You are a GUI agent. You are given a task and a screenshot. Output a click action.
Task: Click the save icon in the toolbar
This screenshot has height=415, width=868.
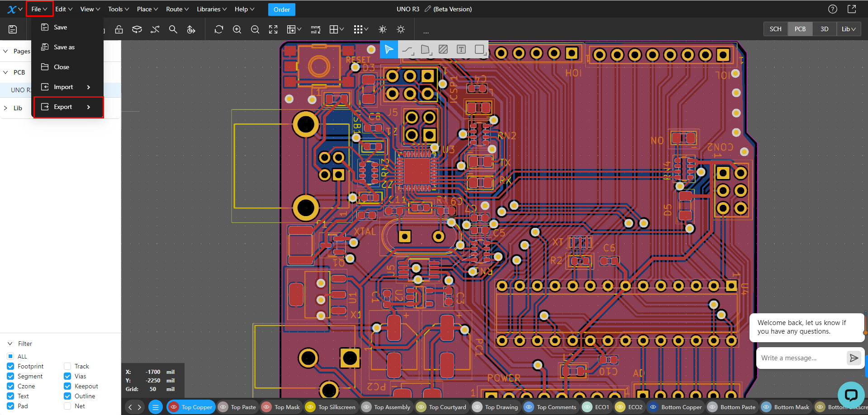click(13, 29)
